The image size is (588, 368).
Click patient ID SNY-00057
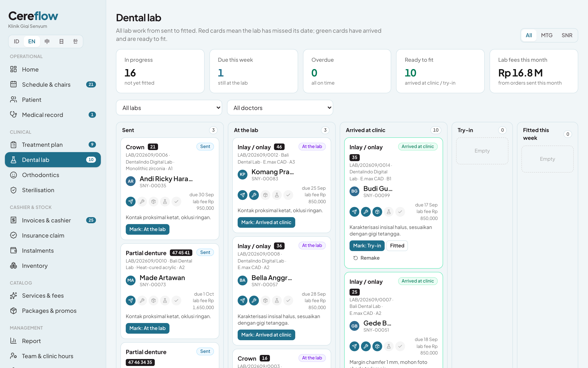pyautogui.click(x=265, y=285)
